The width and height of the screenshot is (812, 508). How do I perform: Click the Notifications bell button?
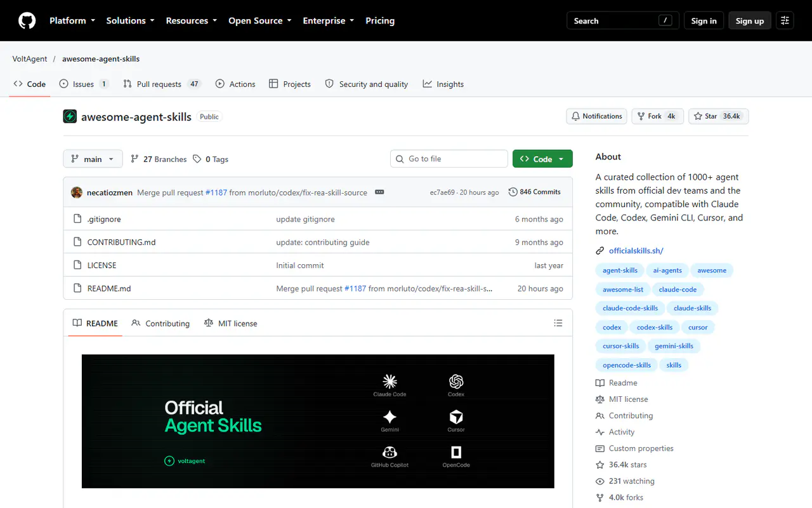(596, 116)
